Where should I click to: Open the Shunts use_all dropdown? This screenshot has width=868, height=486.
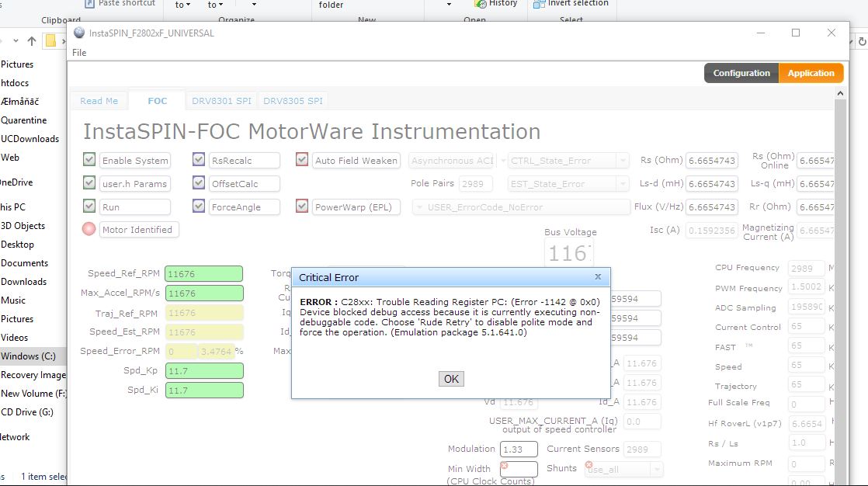tap(657, 470)
